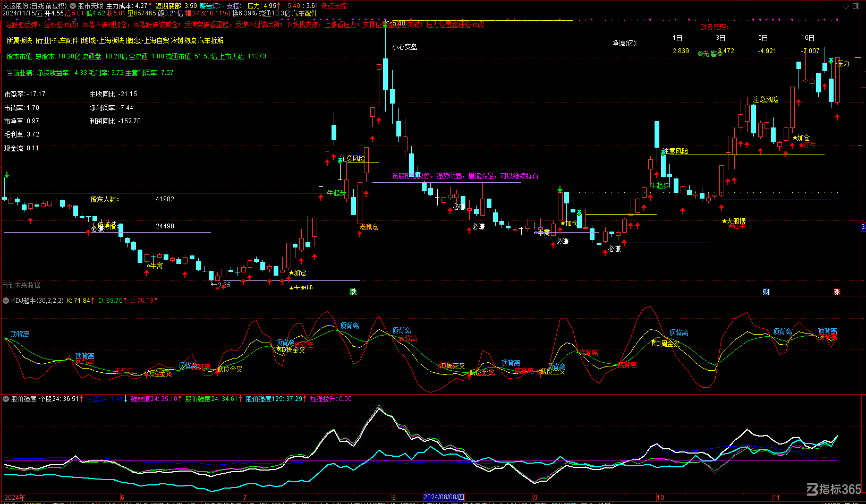The width and height of the screenshot is (866, 504).
Task: Click the diamond icon at top right
Action: [846, 6]
